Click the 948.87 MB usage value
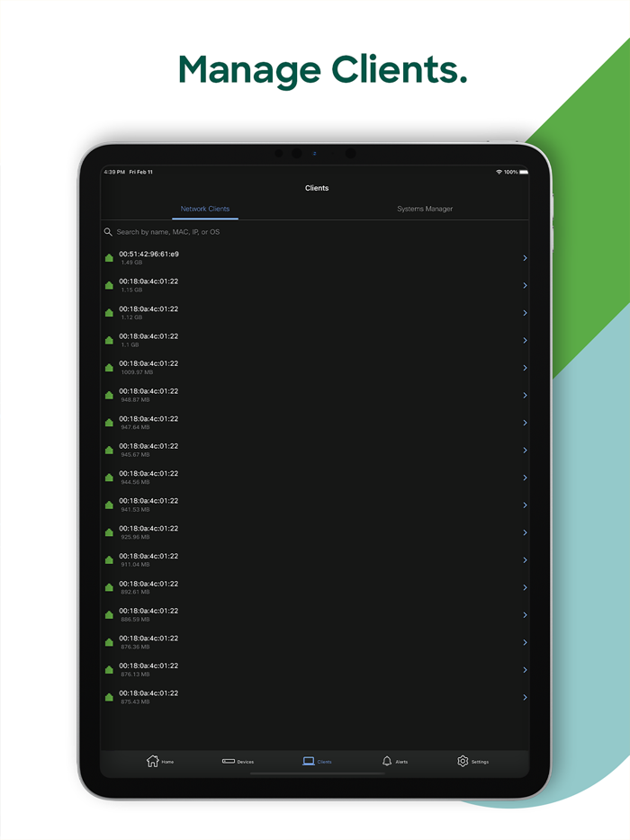The width and height of the screenshot is (630, 840). [135, 399]
